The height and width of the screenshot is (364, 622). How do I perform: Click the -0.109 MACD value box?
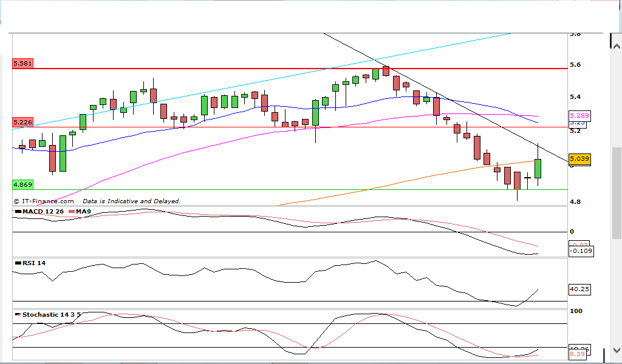pos(581,251)
